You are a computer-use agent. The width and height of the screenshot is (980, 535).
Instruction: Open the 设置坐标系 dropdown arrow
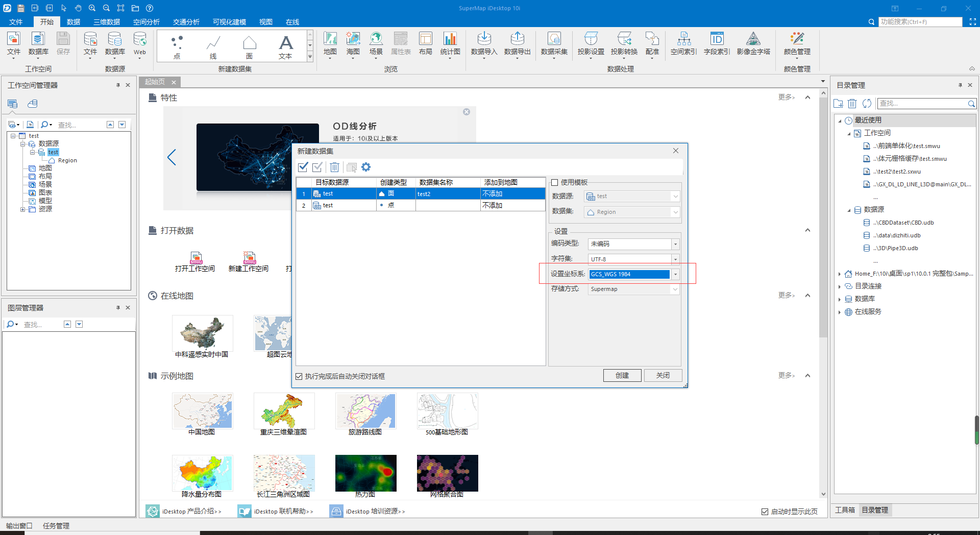point(675,274)
